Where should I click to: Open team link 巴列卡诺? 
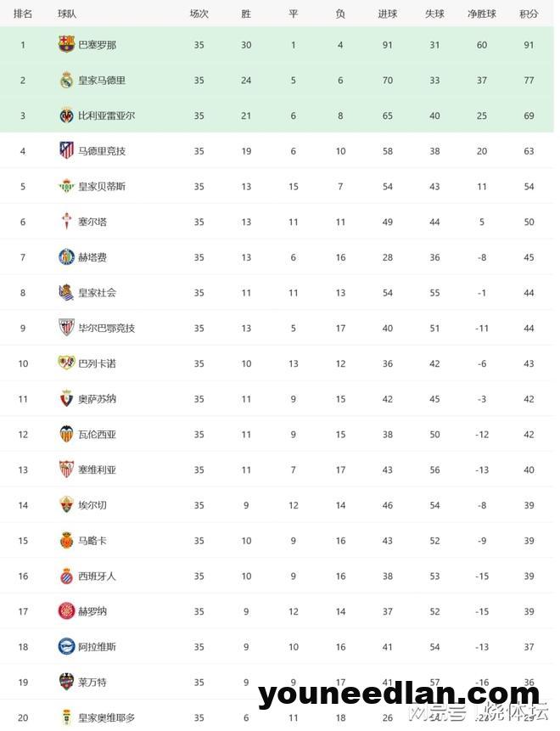coord(97,363)
